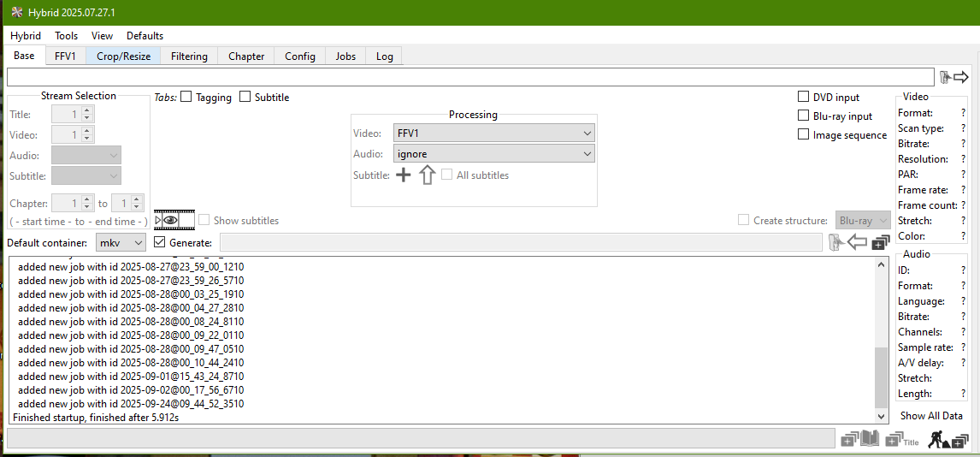Click the open book chapter icon

click(868, 439)
